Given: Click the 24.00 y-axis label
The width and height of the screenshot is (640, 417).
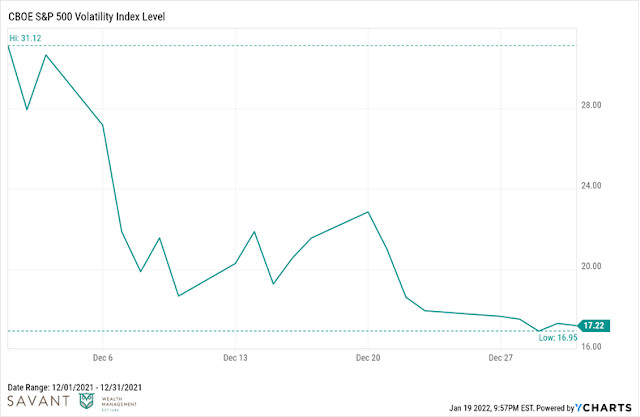Looking at the screenshot, I should 591,186.
